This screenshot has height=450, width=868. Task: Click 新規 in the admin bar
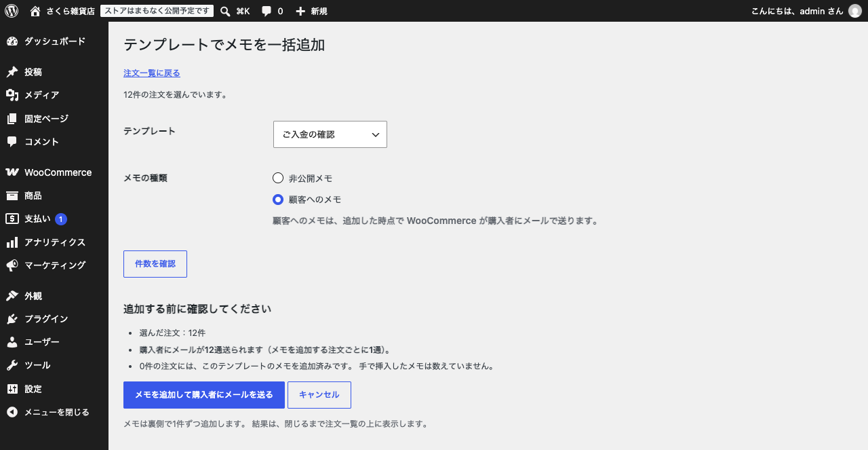[319, 11]
